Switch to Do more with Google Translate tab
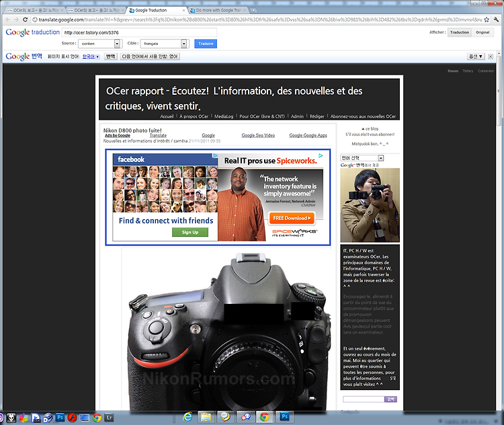504x425 pixels. click(218, 10)
